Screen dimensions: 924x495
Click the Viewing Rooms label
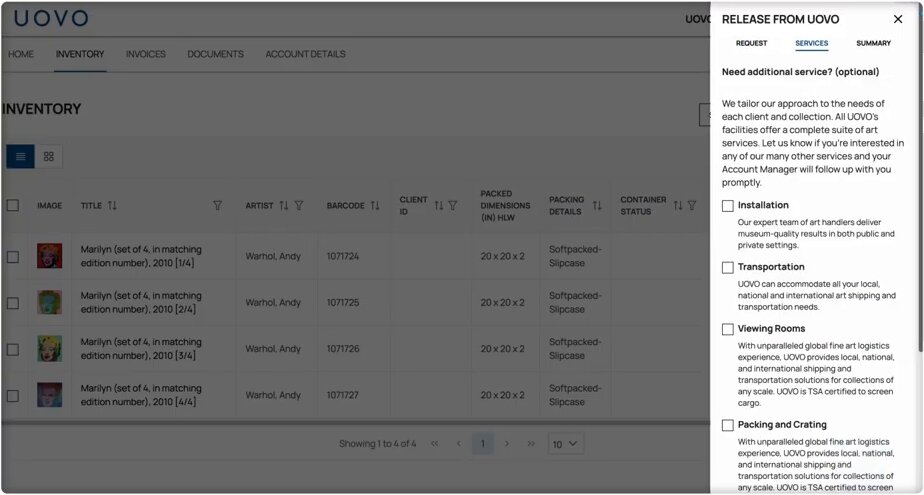pyautogui.click(x=771, y=329)
